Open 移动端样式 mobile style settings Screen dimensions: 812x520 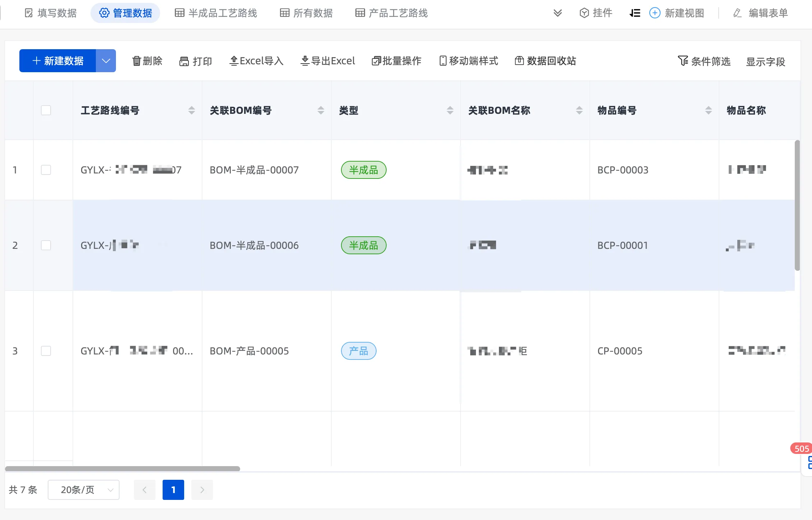coord(468,61)
